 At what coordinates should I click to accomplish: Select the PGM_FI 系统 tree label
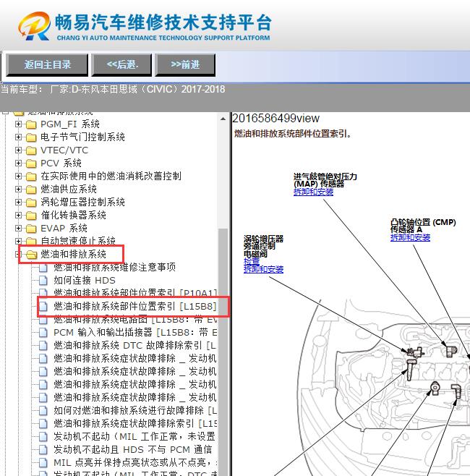(x=70, y=124)
